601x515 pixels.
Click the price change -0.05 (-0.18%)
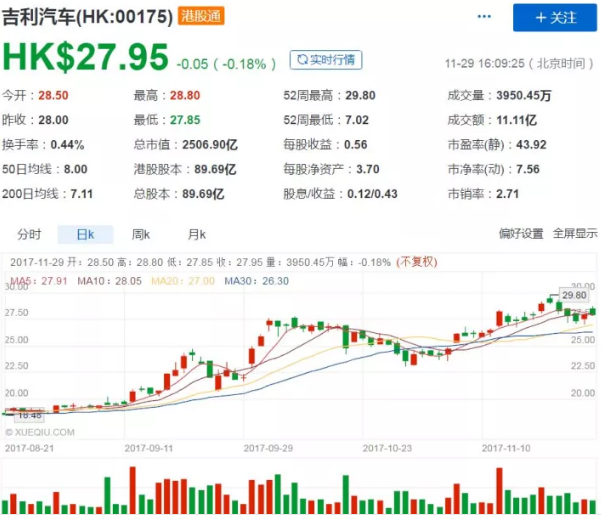click(x=226, y=64)
